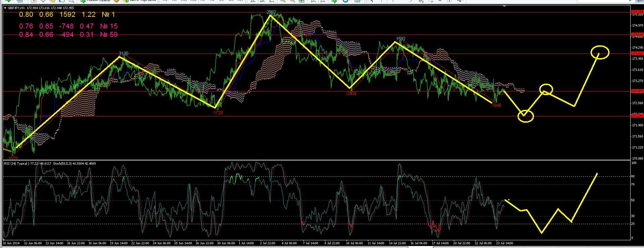The image size is (644, 248).
Task: Switch to the M15 timeframe
Action: point(184,1)
